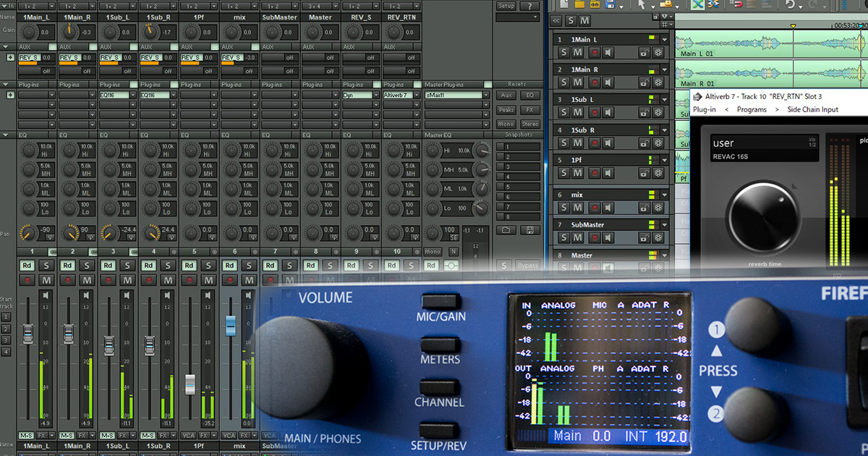Go to next program in Altiverb
This screenshot has width=868, height=456.
coord(777,109)
